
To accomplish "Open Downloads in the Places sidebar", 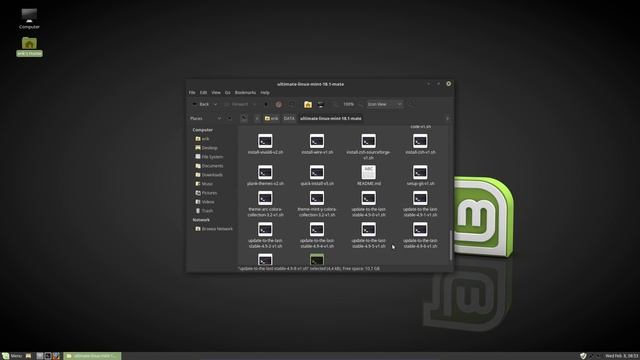I will (x=209, y=175).
